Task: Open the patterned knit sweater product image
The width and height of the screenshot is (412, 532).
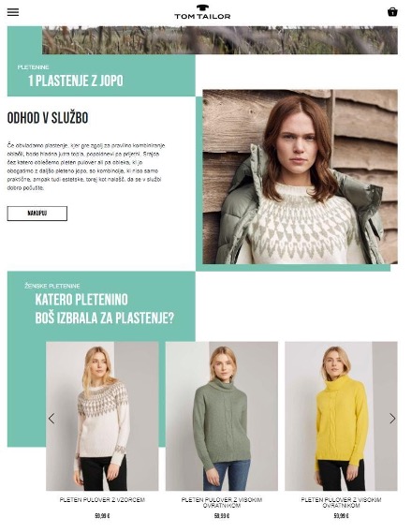Action: (x=102, y=416)
